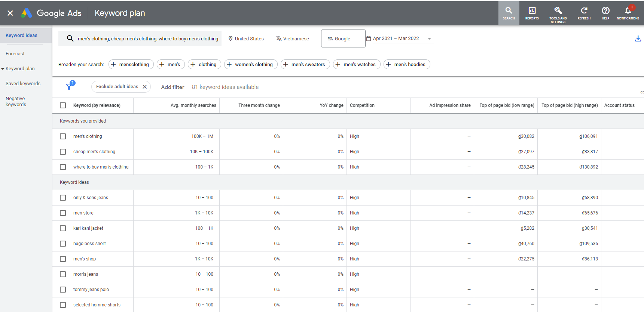644x312 pixels.
Task: Click Add filter
Action: (173, 87)
